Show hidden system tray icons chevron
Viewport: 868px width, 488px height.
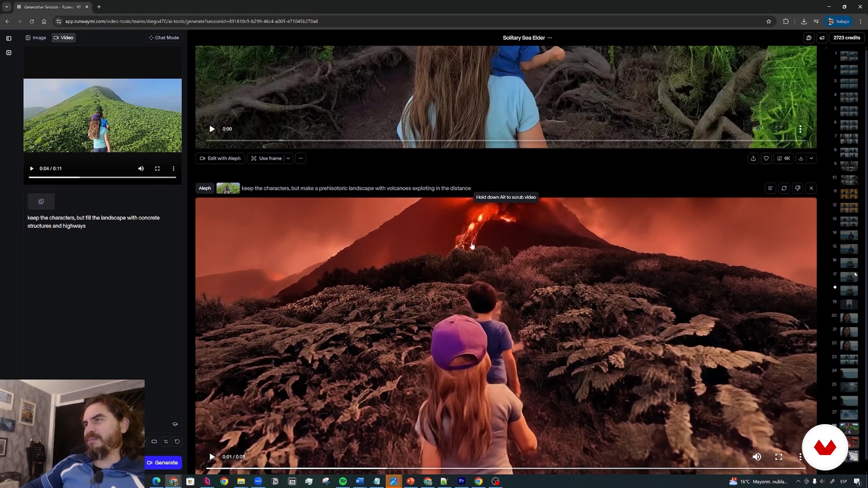(798, 482)
